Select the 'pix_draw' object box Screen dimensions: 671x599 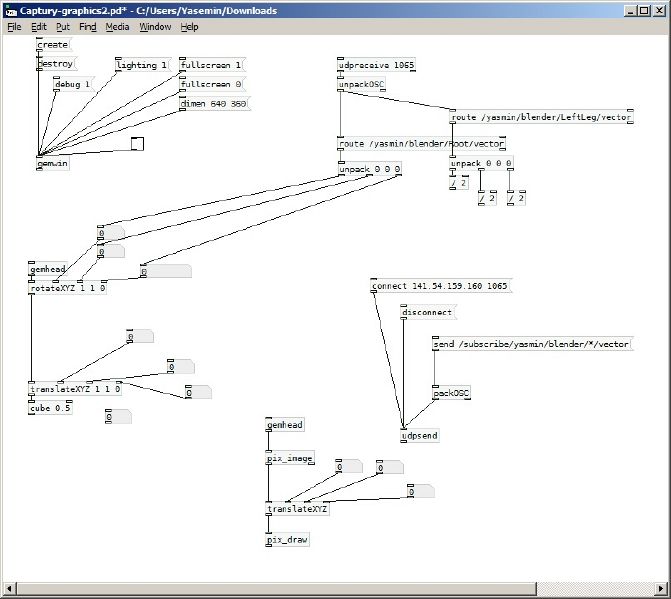click(287, 540)
